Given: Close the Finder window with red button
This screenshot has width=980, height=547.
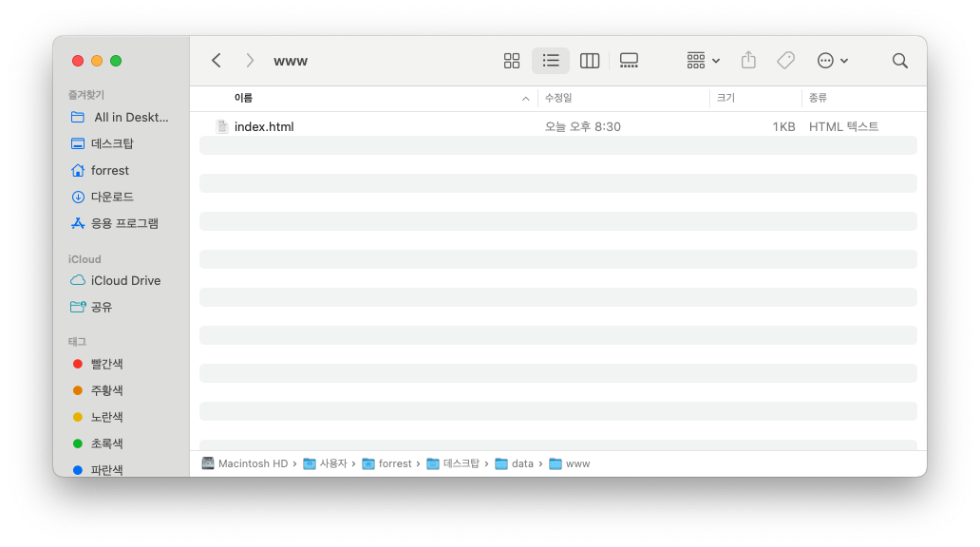Looking at the screenshot, I should (78, 61).
